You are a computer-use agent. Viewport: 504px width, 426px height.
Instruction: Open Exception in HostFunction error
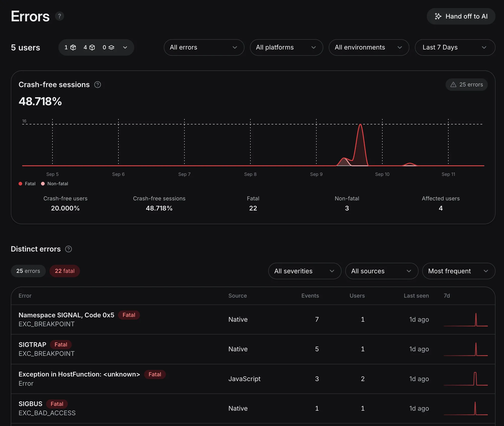click(x=253, y=379)
